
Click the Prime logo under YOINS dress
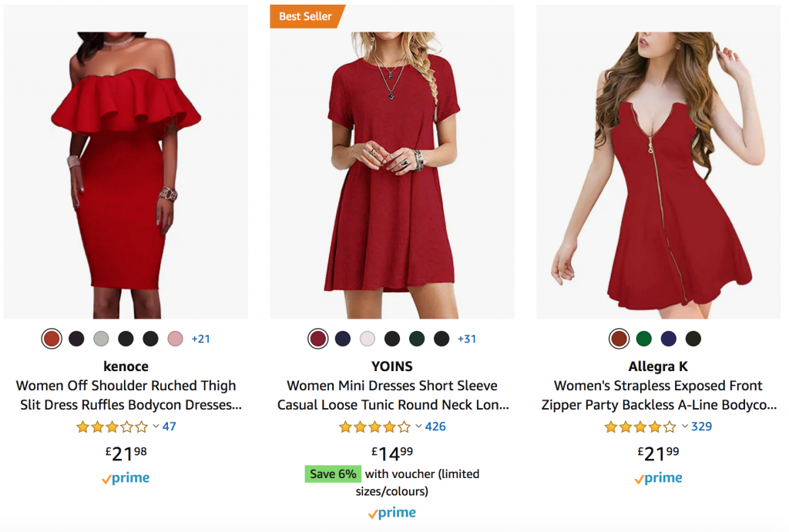click(391, 513)
